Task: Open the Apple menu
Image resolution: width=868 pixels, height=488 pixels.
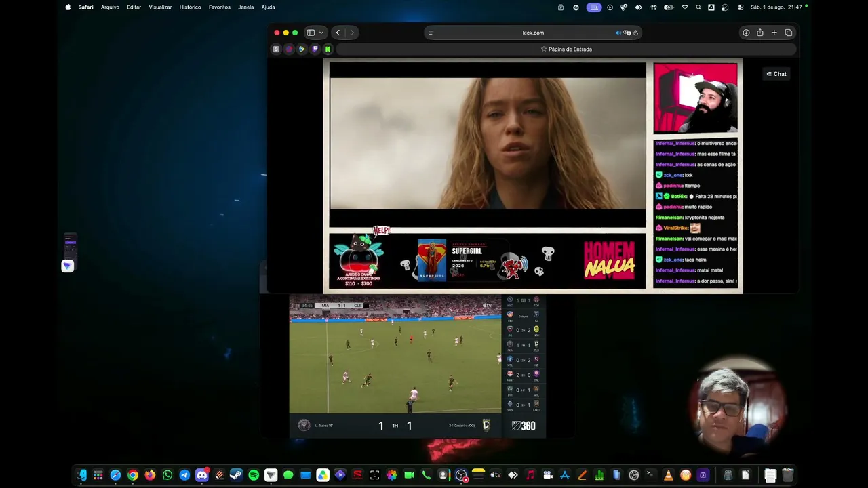Action: click(68, 7)
